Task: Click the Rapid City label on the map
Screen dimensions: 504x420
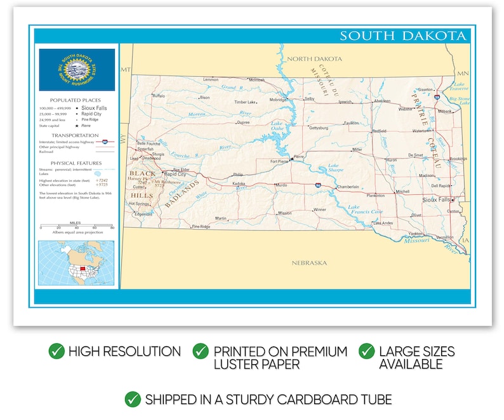Action: point(175,174)
